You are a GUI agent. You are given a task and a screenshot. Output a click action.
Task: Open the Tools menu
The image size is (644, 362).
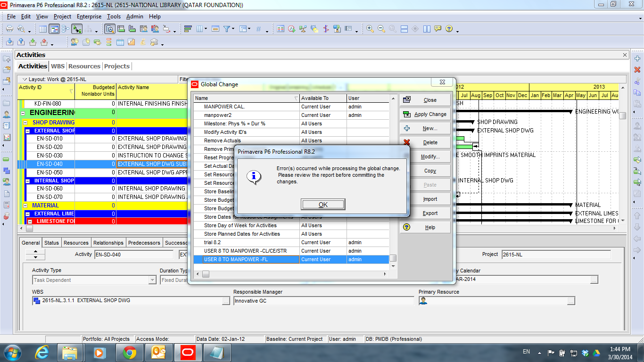pos(114,16)
